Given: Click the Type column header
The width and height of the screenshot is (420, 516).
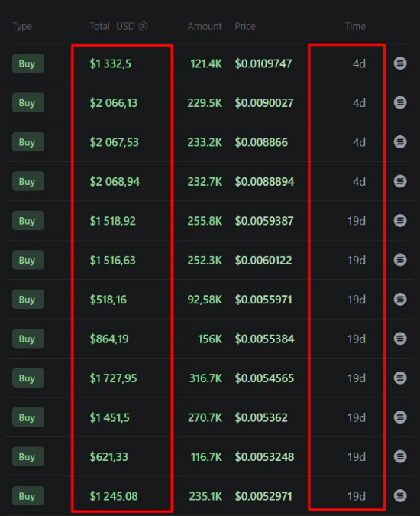Looking at the screenshot, I should (22, 26).
